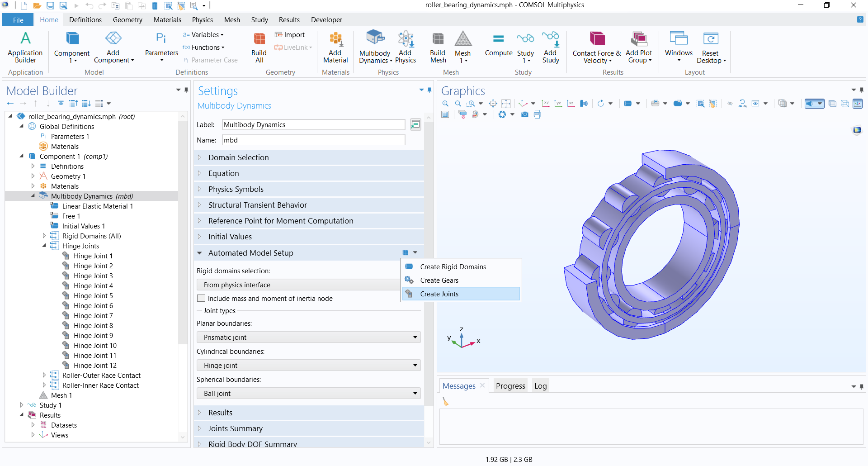This screenshot has width=868, height=466.
Task: Switch to the Physics ribbon tab
Action: (x=202, y=20)
